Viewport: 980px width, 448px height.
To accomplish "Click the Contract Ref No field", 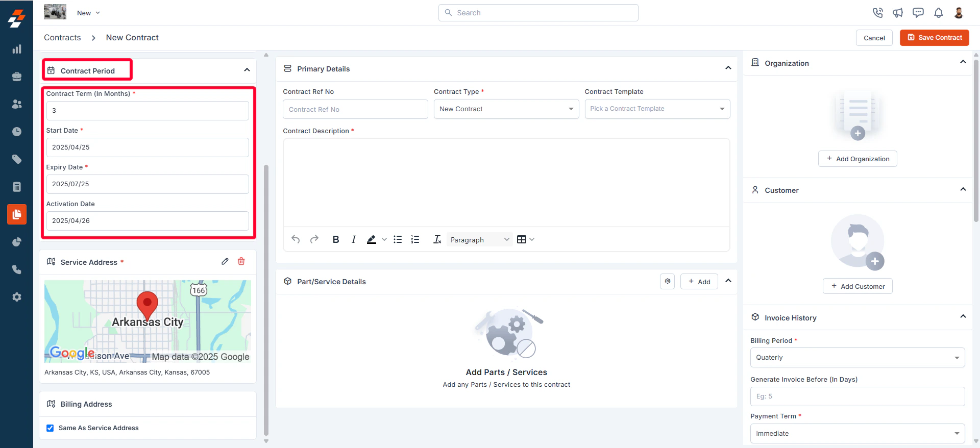I will (x=355, y=109).
